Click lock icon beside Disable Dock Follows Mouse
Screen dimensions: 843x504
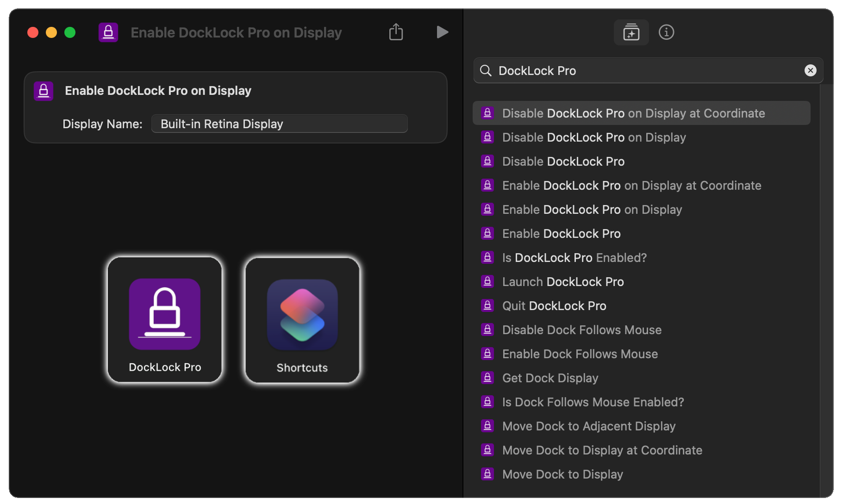pos(487,329)
